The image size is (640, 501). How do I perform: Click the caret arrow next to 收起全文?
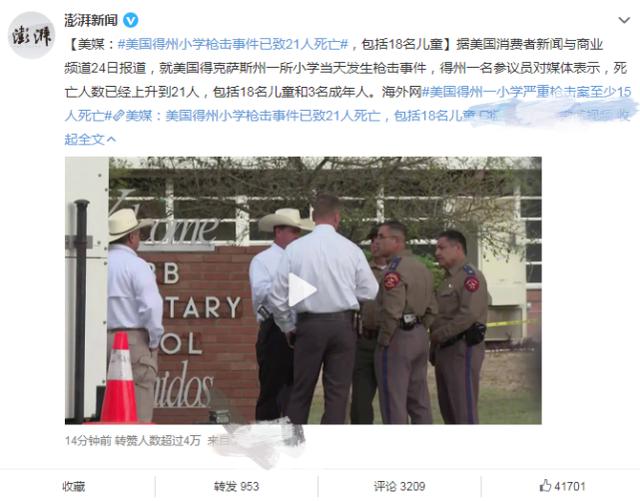pos(111,140)
